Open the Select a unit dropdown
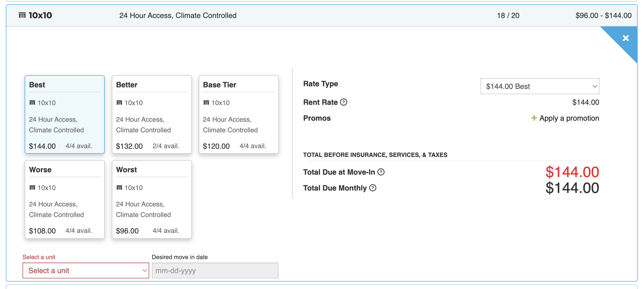The image size is (644, 289). pos(86,270)
